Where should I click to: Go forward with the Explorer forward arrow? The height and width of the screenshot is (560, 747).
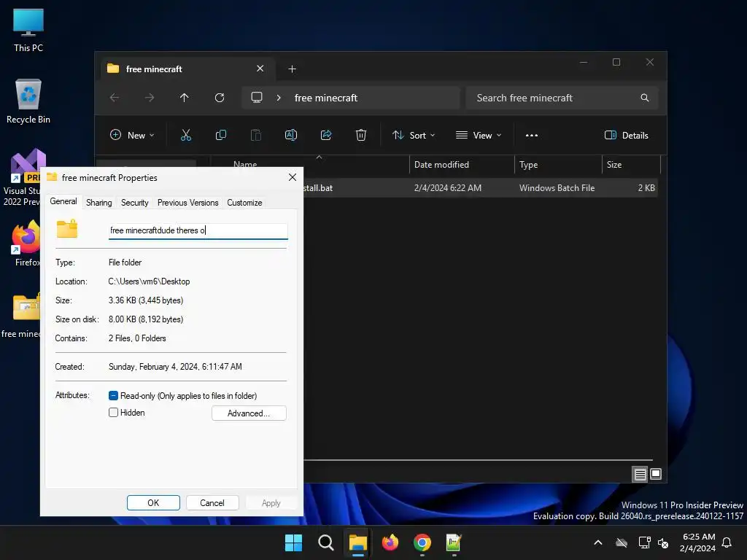150,98
